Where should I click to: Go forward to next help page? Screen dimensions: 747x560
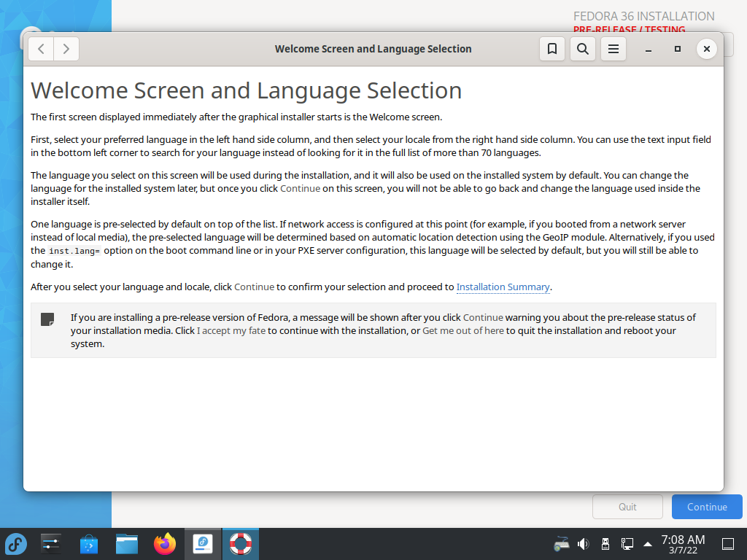pos(66,49)
